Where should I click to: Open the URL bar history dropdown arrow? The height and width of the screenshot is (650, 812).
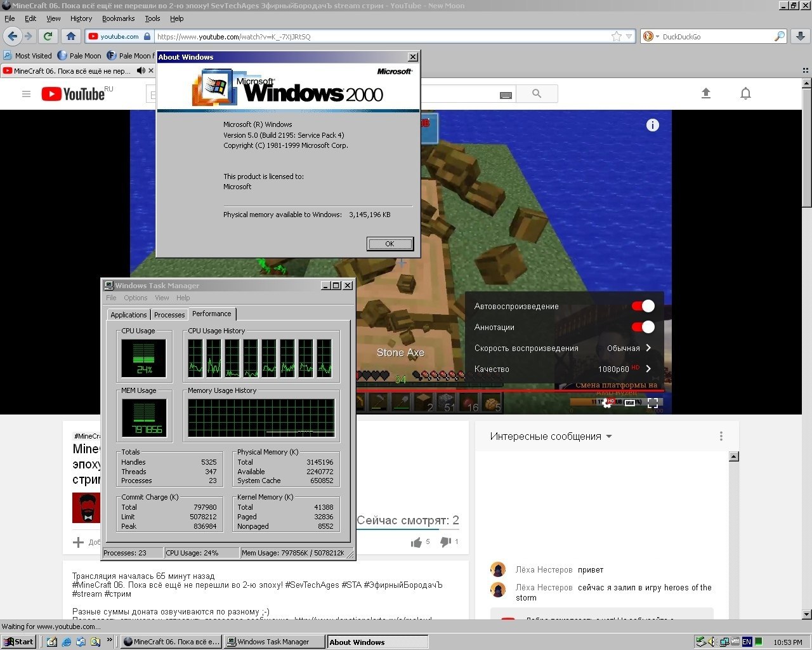click(629, 36)
